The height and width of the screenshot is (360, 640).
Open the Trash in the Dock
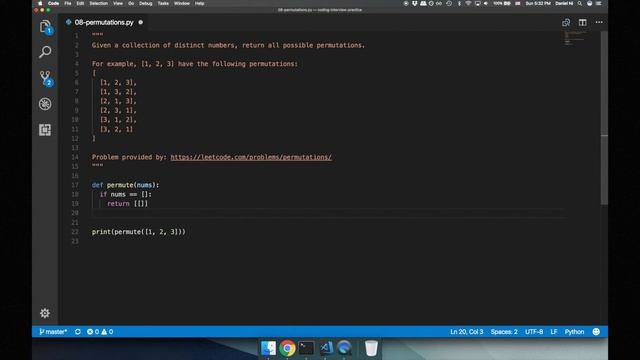371,348
